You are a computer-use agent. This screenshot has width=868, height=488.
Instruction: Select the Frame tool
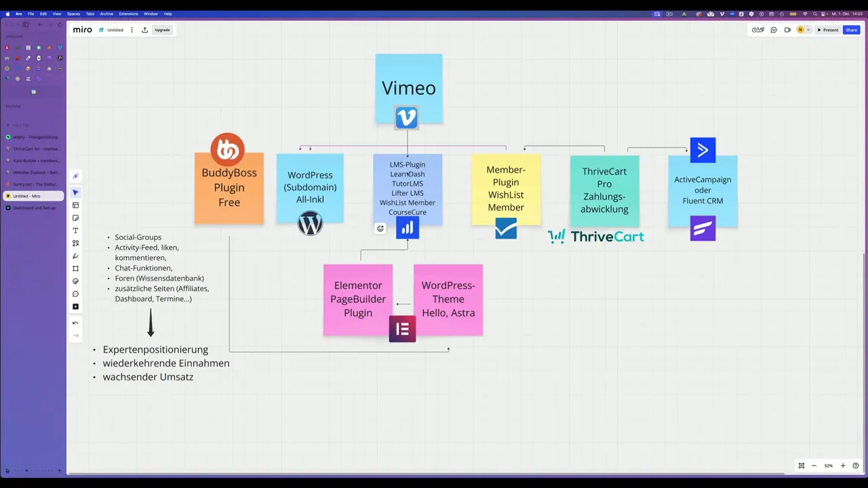[75, 268]
